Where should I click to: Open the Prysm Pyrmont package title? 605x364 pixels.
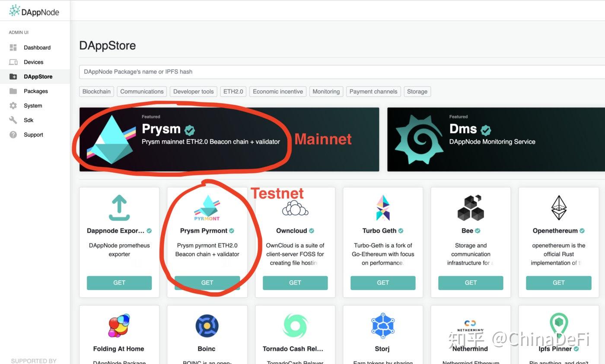pos(204,231)
